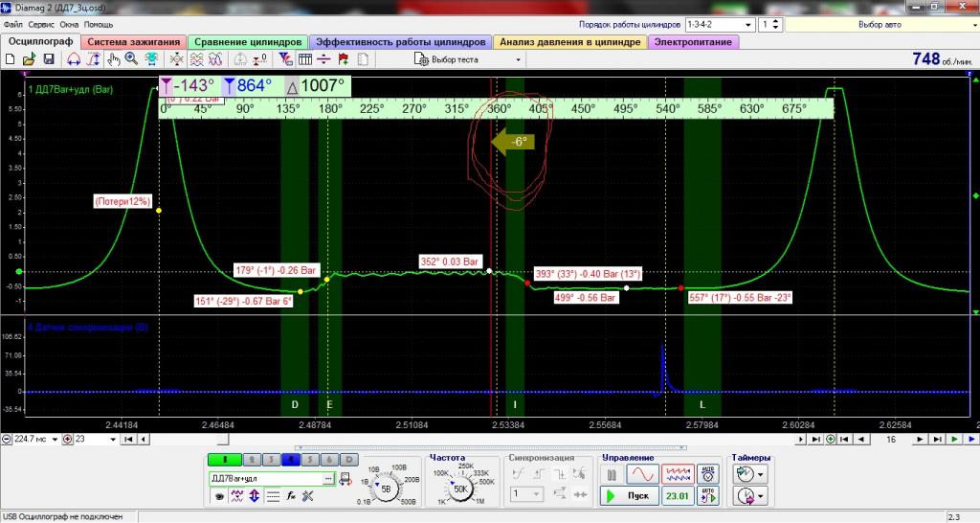Screen dimensions: 980x523
Task: Open the table grid view icon
Action: 305,59
